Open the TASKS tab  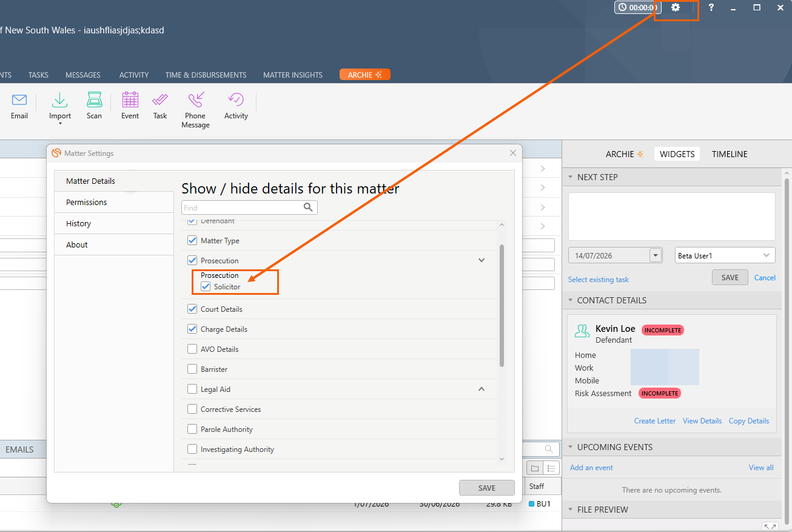click(x=38, y=75)
